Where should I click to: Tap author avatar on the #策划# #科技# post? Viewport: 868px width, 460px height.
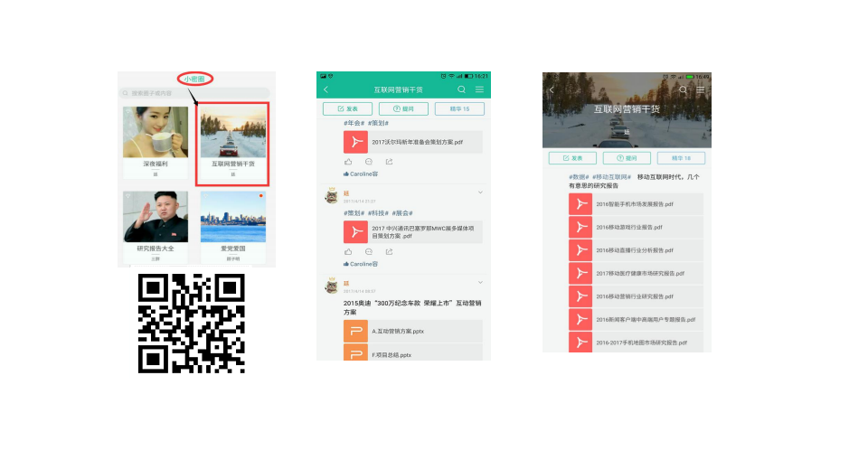[x=331, y=195]
